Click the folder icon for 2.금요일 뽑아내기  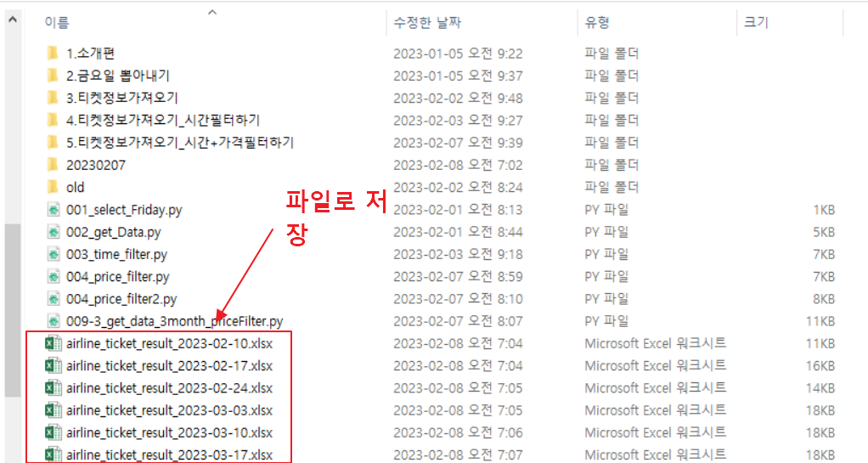53,76
